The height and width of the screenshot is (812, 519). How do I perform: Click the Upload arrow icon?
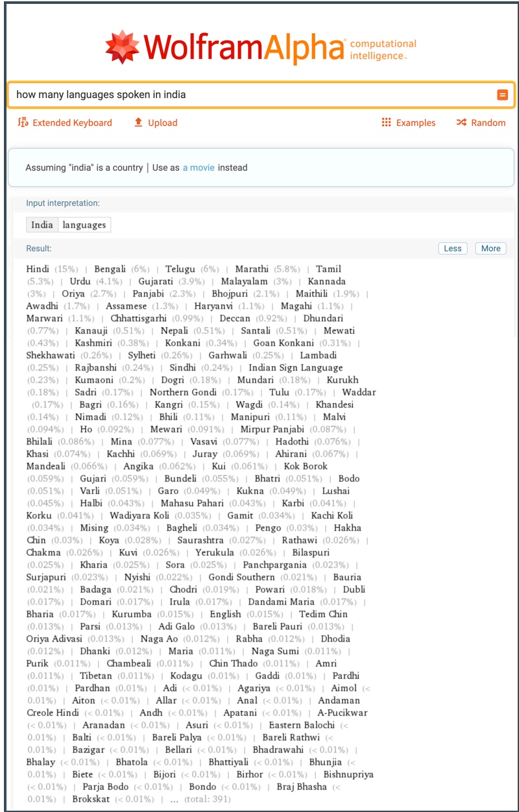(x=138, y=122)
